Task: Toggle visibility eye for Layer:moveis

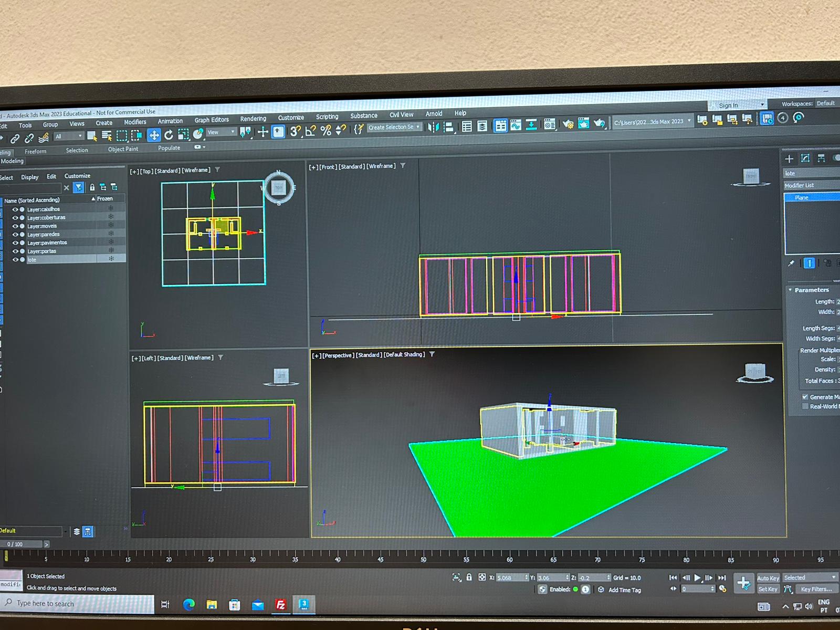Action: coord(15,226)
